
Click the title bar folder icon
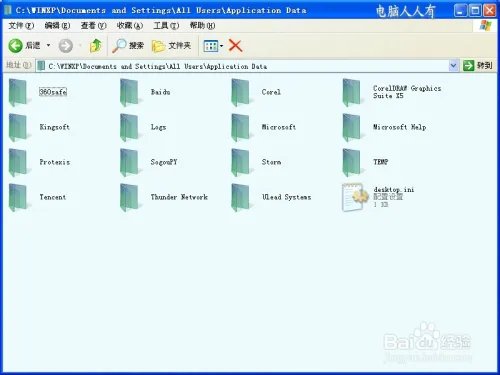click(7, 10)
